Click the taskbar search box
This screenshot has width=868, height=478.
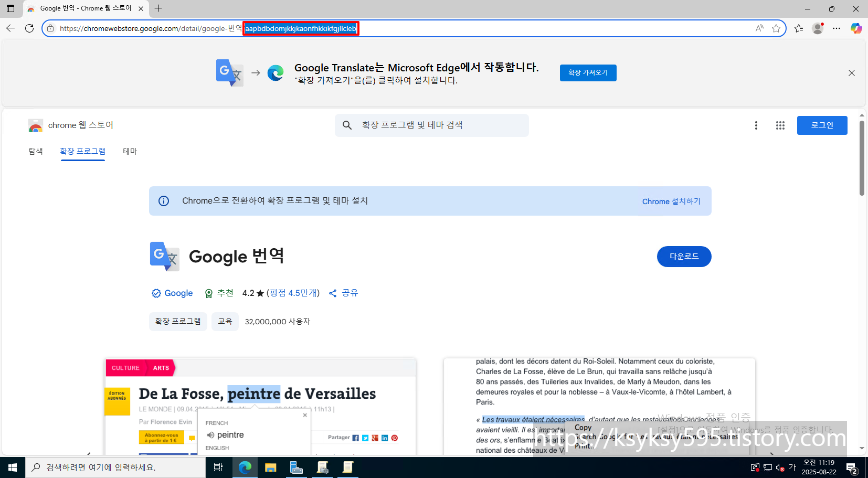tap(115, 468)
